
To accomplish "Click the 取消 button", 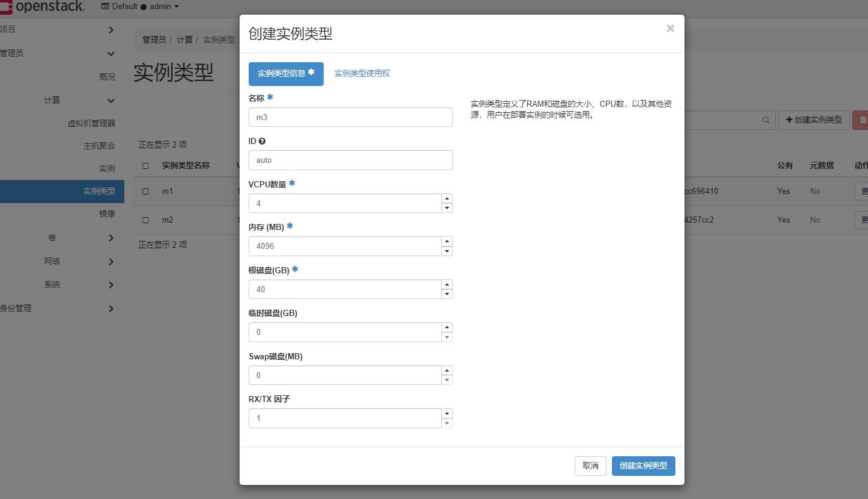I will 591,466.
